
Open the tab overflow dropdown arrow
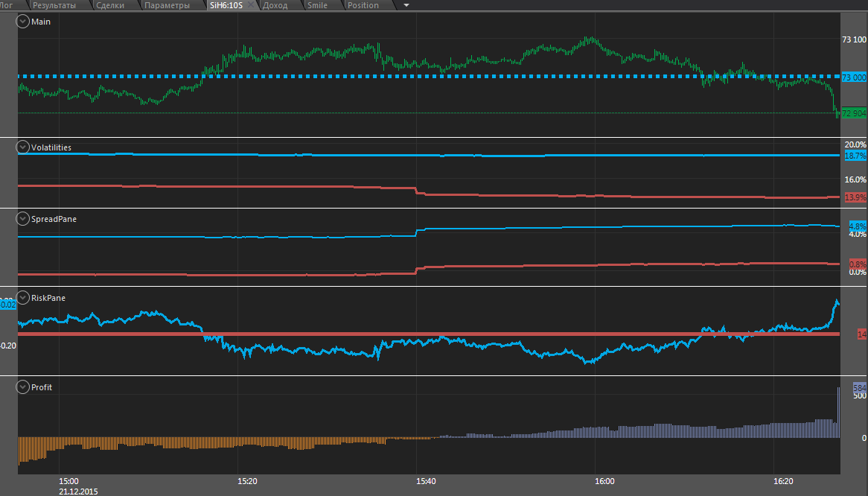pos(406,5)
